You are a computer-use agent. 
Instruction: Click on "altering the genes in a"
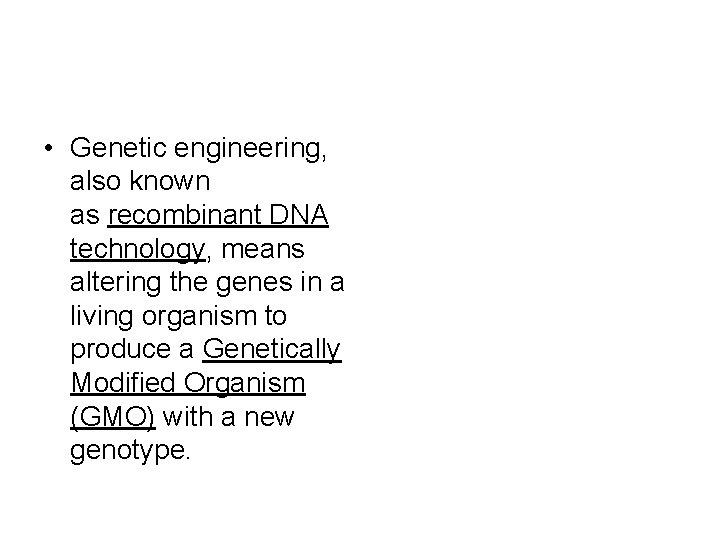tap(207, 282)
